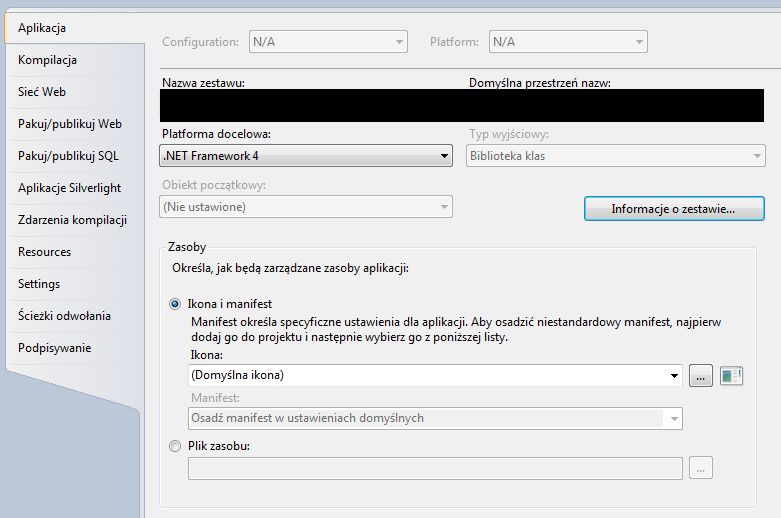Go to the Zdarzenia kompilacji tab

coord(76,220)
